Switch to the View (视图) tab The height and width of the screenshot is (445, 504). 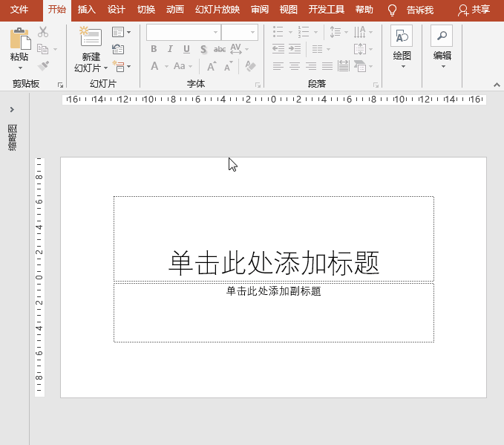[x=289, y=10]
